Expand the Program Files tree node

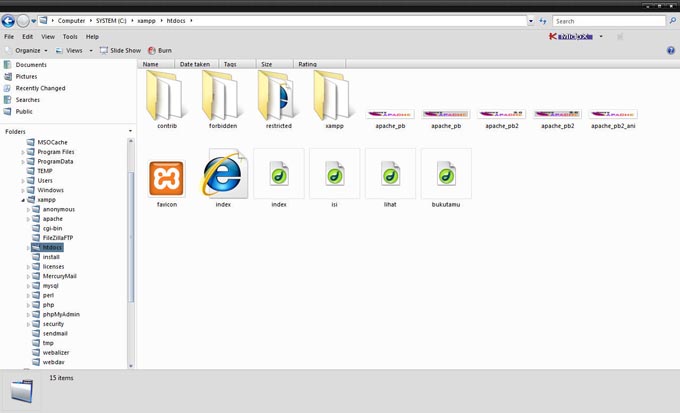23,152
